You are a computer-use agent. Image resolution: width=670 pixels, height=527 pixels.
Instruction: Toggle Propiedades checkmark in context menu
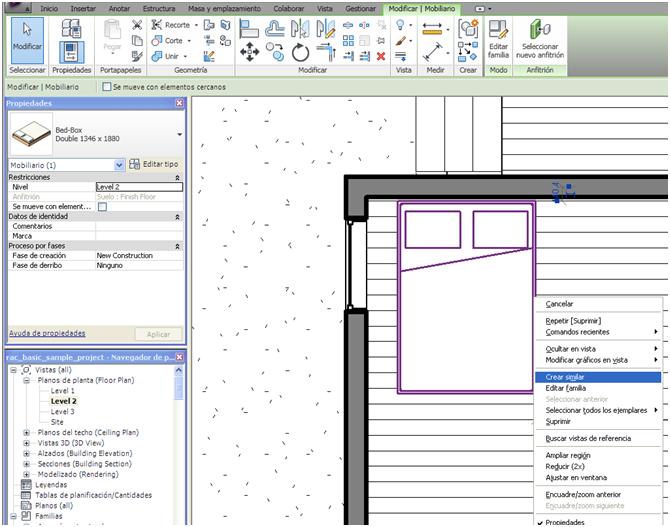tap(541, 521)
